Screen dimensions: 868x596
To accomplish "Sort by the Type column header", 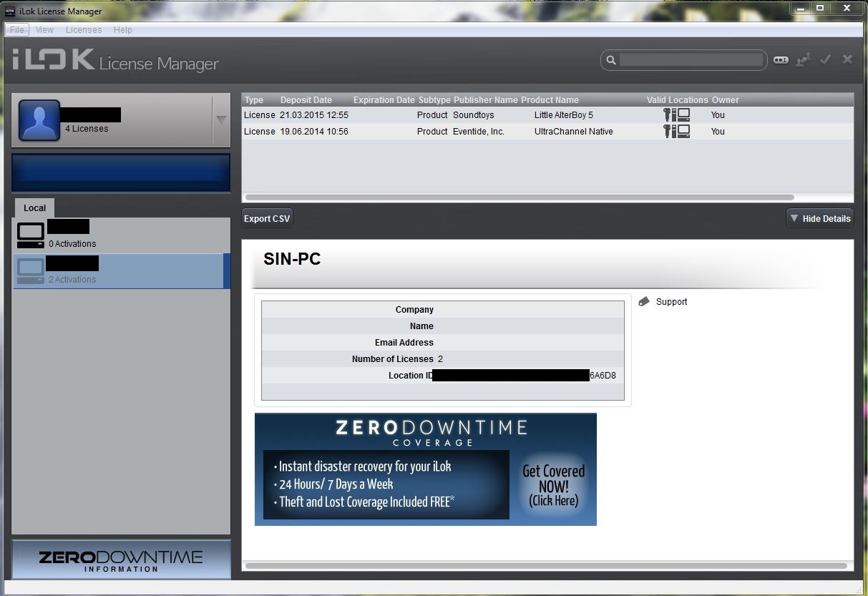I will (254, 100).
